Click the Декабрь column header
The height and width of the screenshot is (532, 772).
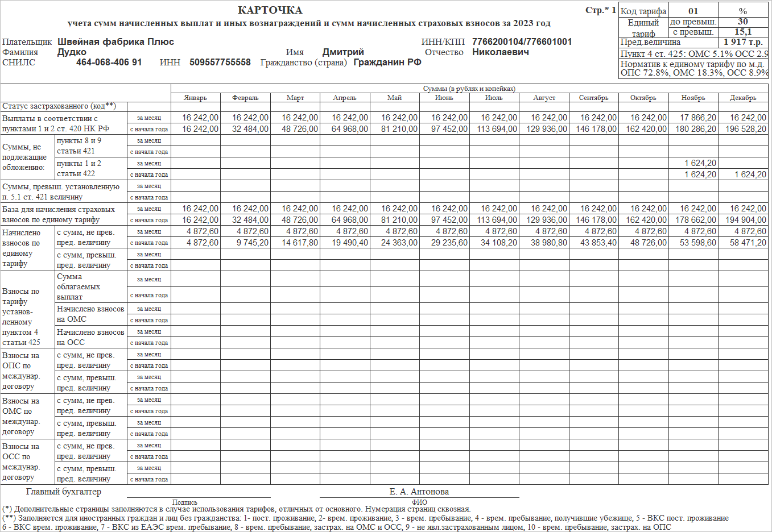[743, 98]
